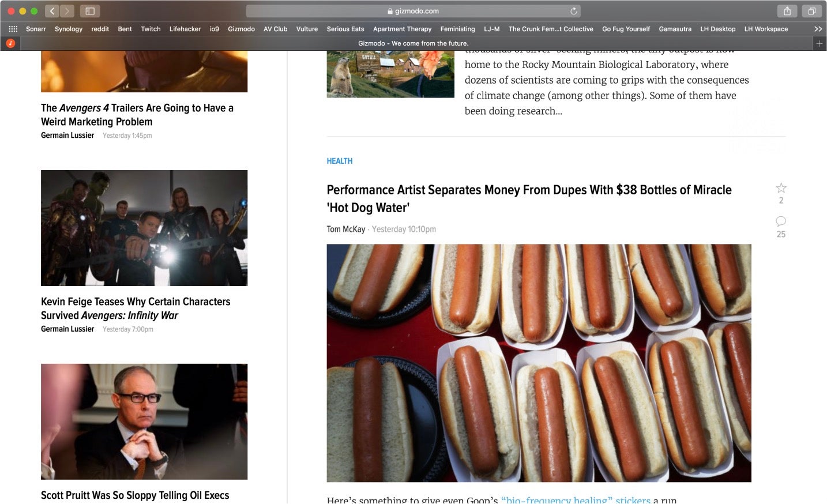Reload the page with the refresh icon
The image size is (827, 504).
573,11
